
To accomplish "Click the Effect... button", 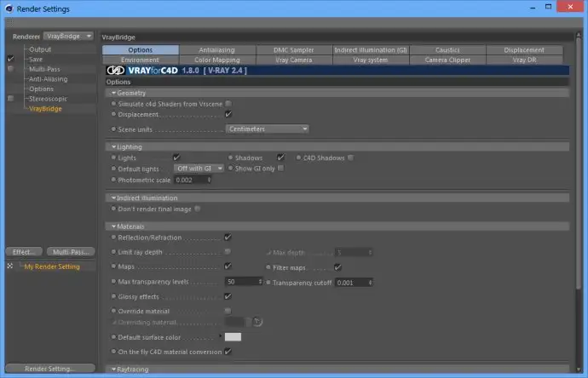I will (24, 252).
